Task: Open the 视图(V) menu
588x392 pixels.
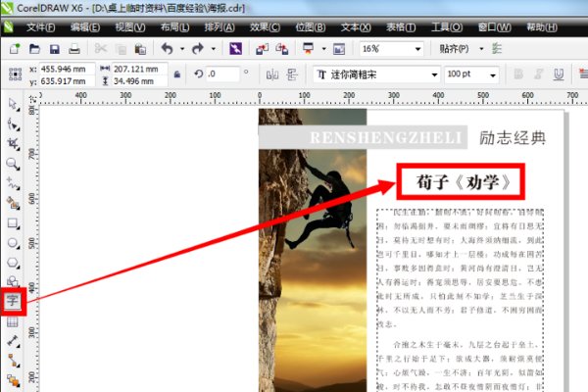Action: tap(130, 27)
